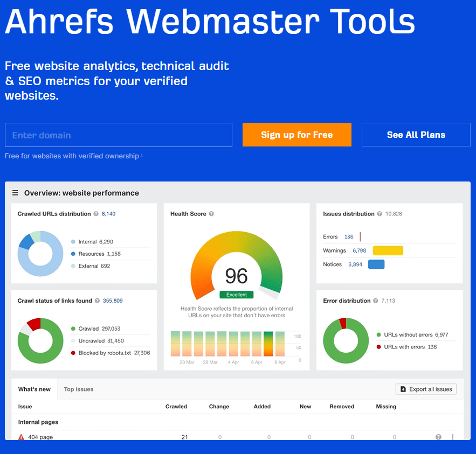Select the Excellent health badge
Image resolution: width=476 pixels, height=454 pixels.
pos(237,295)
